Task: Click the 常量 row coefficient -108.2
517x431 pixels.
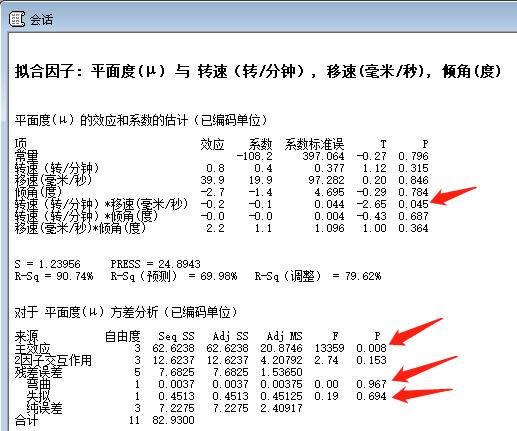Action: click(x=254, y=156)
